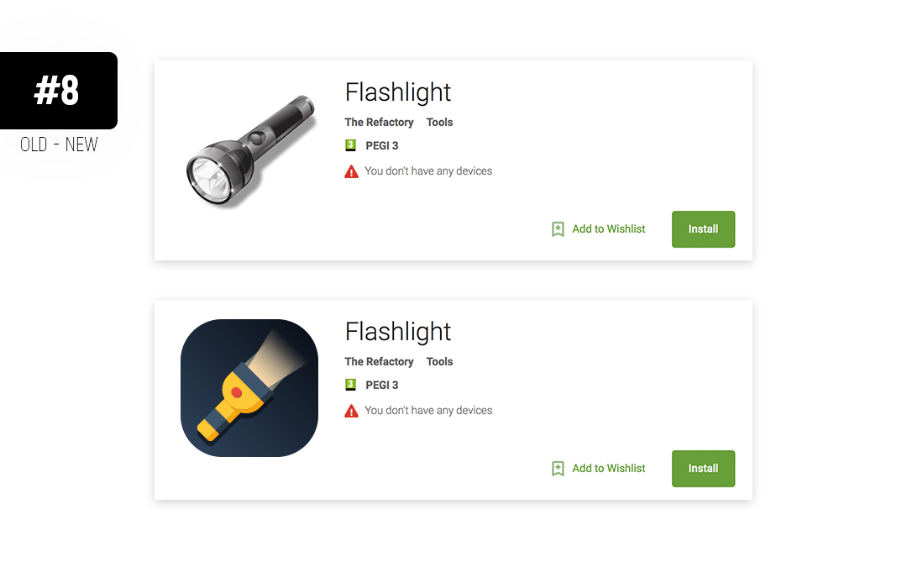Click the wishlist bookmark icon in top card
Image resolution: width=907 pixels, height=588 pixels.
(x=558, y=229)
